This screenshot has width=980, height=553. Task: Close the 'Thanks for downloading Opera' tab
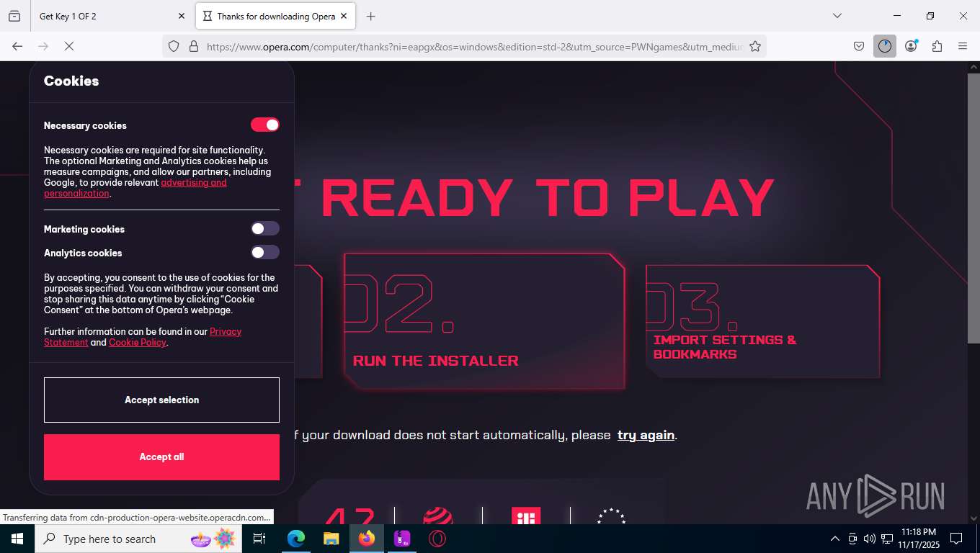pos(344,16)
